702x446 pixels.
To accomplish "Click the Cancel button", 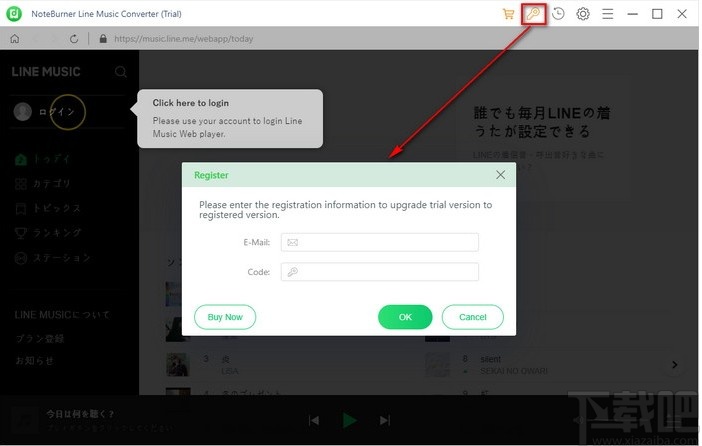I will click(472, 317).
